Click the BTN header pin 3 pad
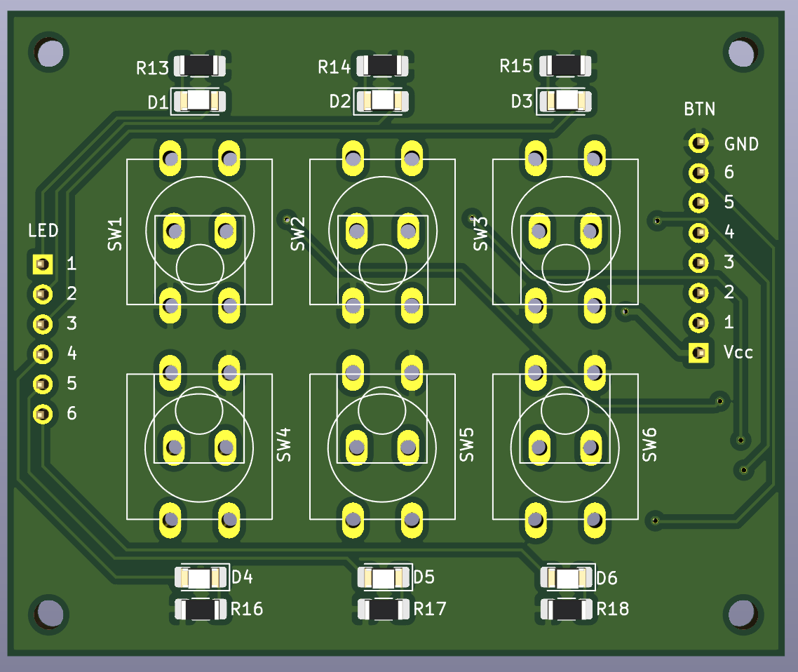 click(698, 262)
